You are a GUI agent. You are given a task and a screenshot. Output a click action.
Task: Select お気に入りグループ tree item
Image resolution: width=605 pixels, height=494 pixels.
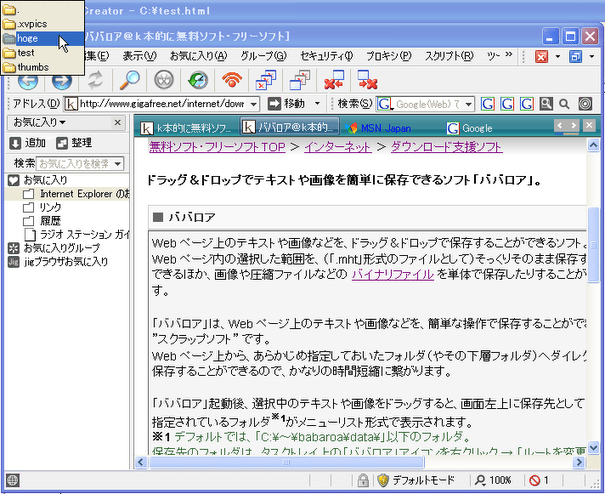54,248
